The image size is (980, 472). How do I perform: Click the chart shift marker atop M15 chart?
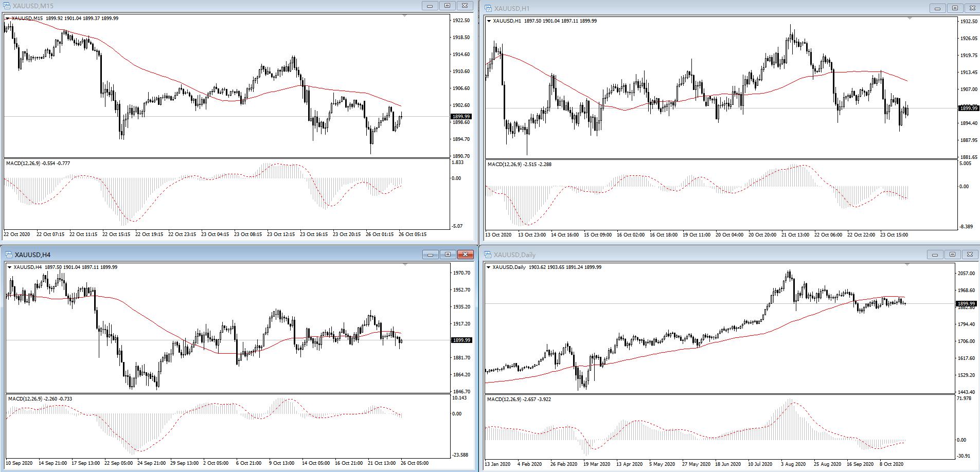(x=405, y=16)
